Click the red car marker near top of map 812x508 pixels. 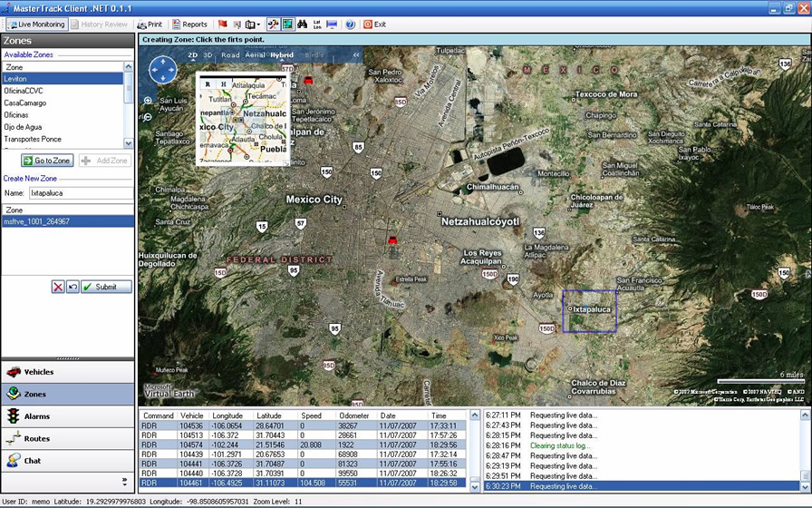308,81
